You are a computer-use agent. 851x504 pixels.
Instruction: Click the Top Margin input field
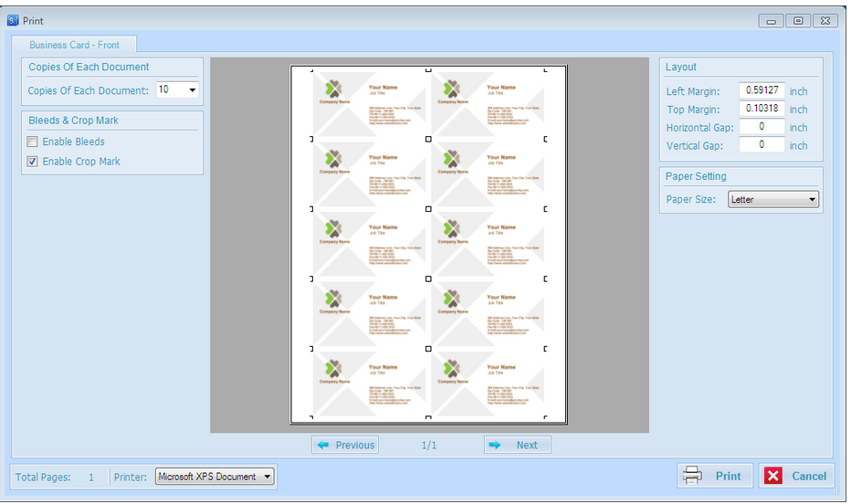tap(762, 109)
